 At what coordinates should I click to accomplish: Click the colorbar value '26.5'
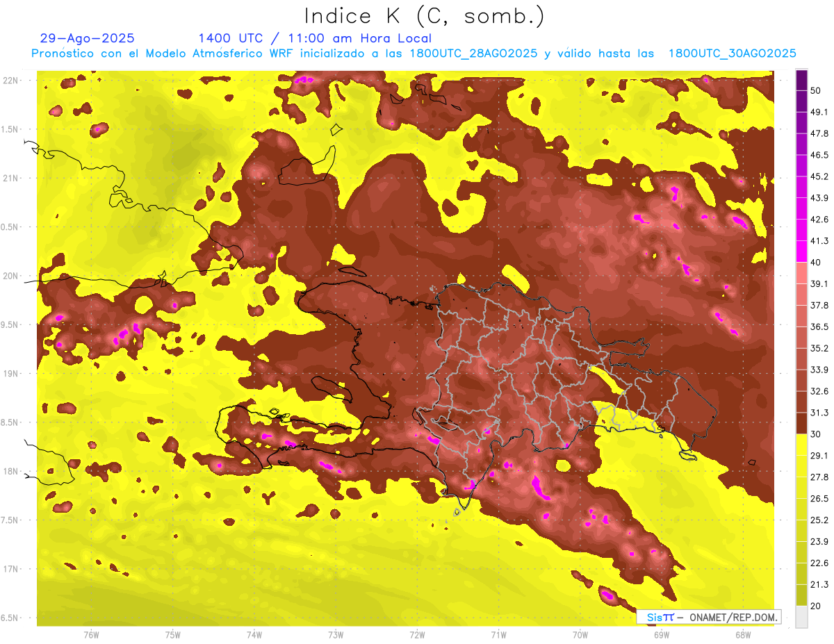pyautogui.click(x=819, y=498)
